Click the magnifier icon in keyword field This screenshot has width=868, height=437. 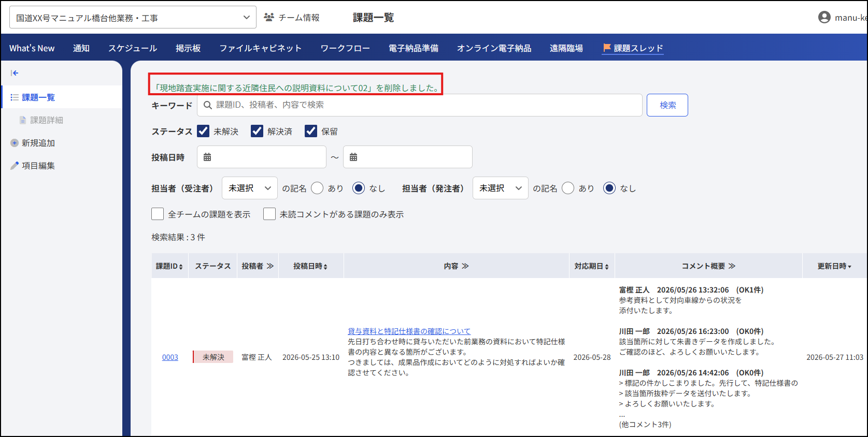(x=207, y=105)
